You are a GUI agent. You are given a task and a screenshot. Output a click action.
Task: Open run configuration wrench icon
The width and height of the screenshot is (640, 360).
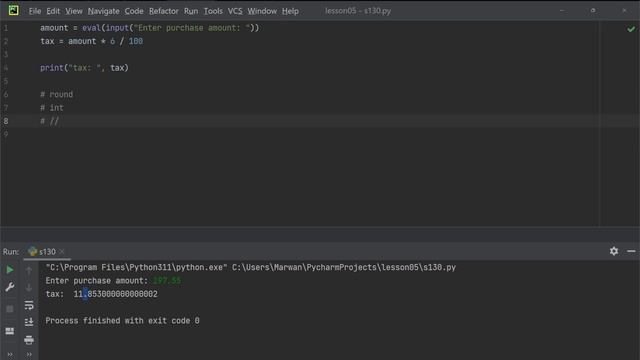10,287
